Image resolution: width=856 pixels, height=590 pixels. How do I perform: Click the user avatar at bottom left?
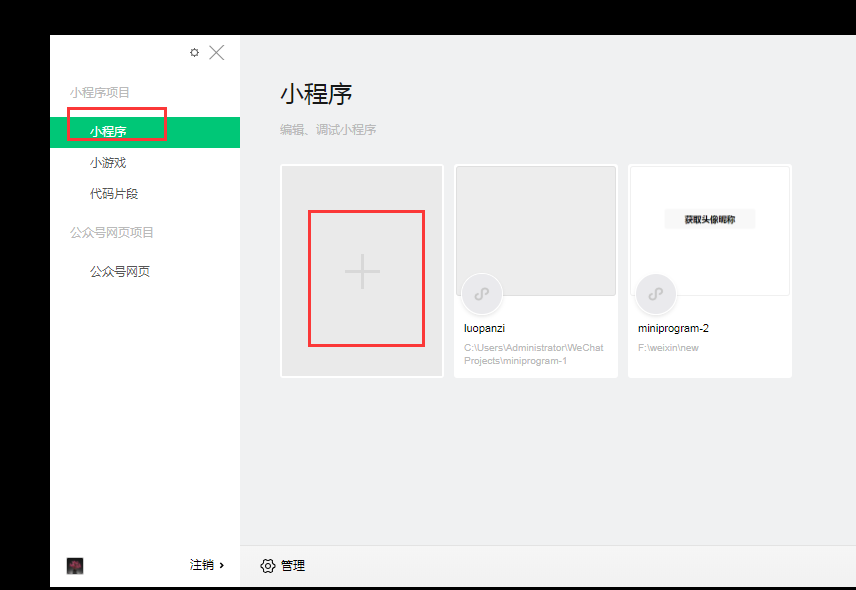pyautogui.click(x=75, y=565)
